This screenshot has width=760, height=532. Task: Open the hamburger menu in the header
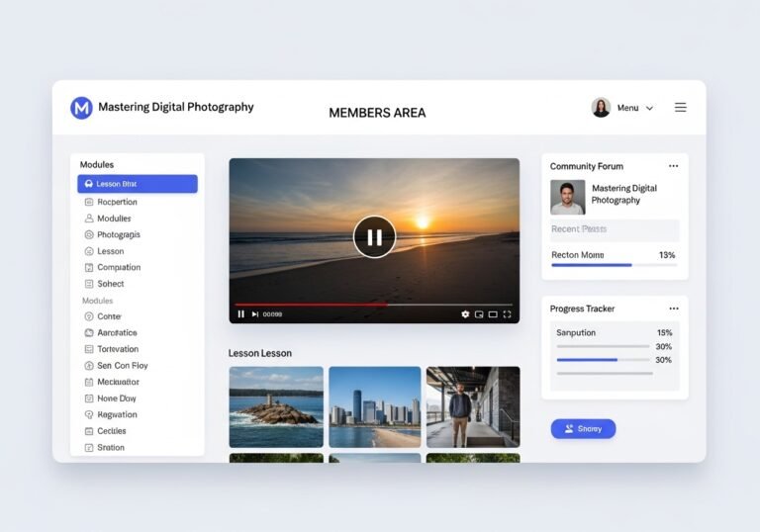(680, 108)
